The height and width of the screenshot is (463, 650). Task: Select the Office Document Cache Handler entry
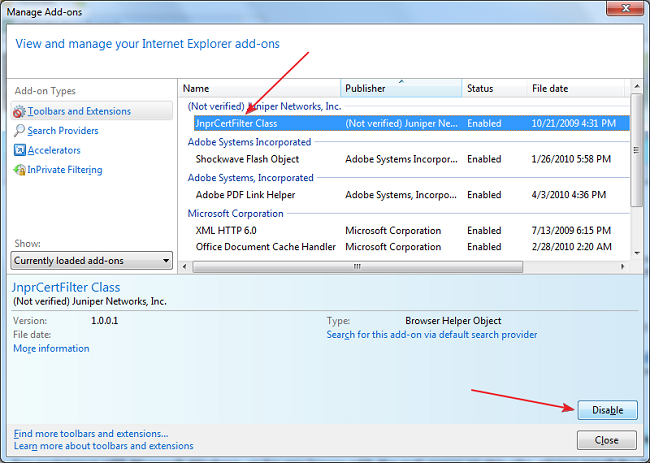(404, 247)
